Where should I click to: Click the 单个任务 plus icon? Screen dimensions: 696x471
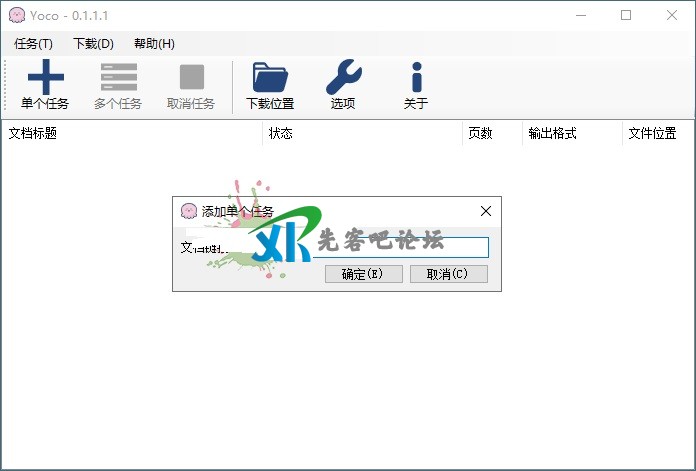tap(45, 78)
